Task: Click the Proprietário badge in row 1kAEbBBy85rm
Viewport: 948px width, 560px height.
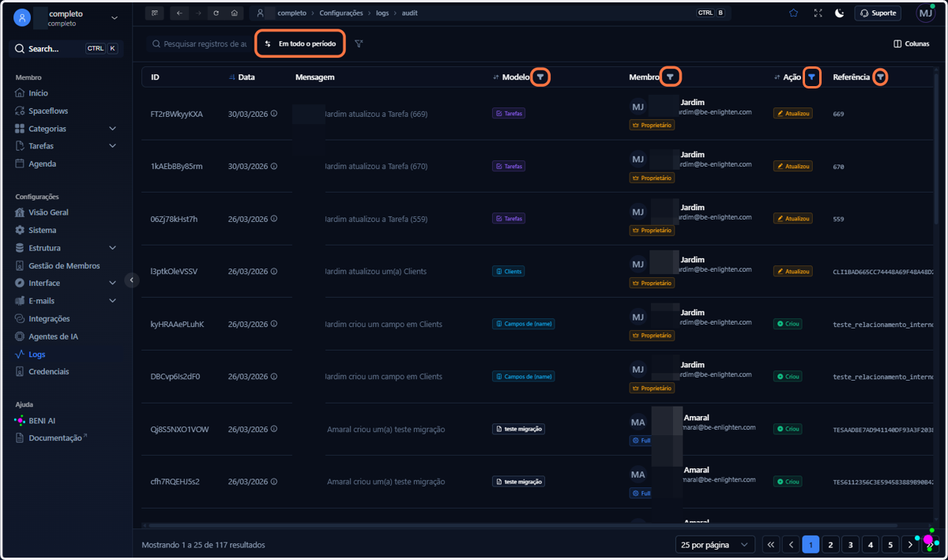Action: pos(652,178)
